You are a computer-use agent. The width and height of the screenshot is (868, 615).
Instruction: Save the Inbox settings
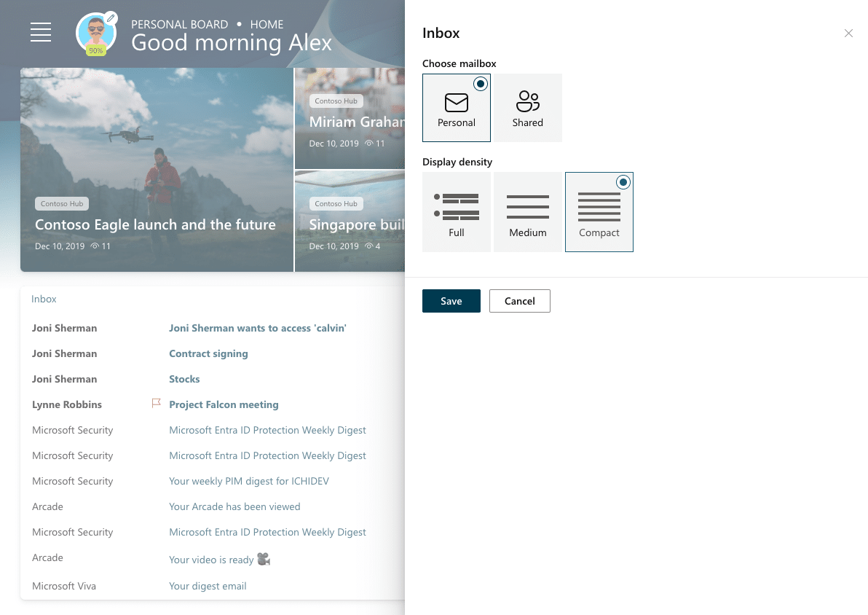451,300
